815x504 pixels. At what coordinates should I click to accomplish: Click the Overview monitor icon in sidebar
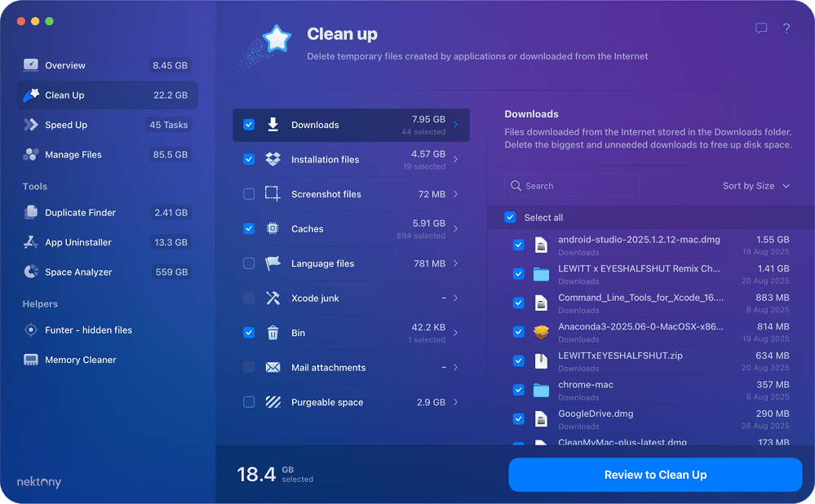(31, 65)
